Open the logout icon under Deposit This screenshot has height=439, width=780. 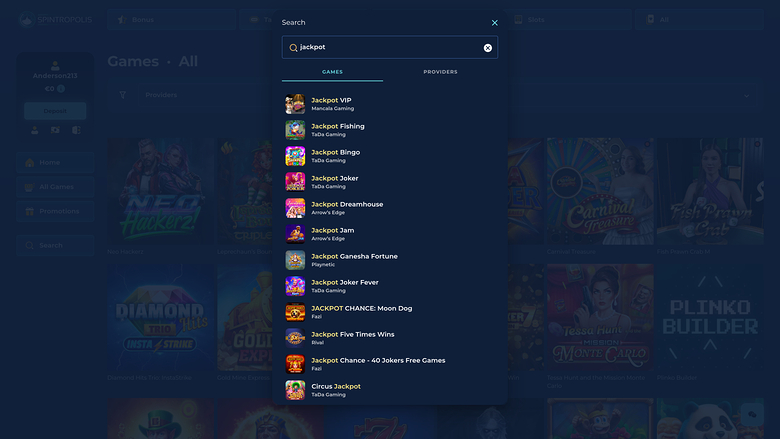pyautogui.click(x=76, y=130)
